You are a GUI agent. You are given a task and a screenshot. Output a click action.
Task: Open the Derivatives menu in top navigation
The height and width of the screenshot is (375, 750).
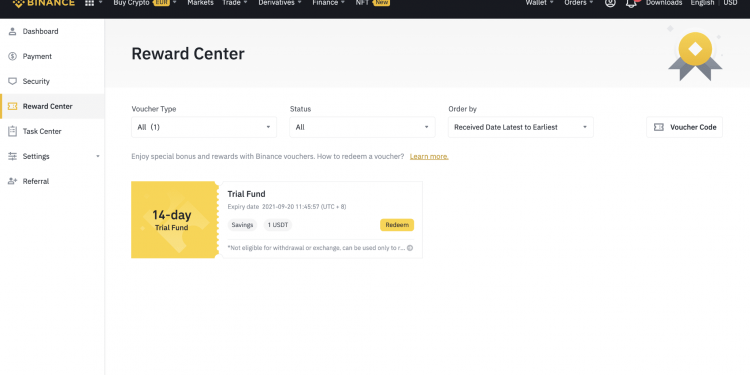tap(280, 3)
